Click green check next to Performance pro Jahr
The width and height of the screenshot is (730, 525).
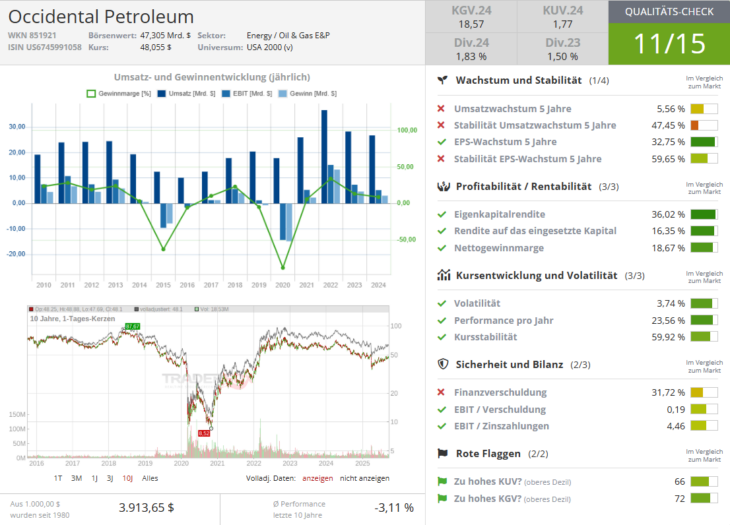(442, 320)
